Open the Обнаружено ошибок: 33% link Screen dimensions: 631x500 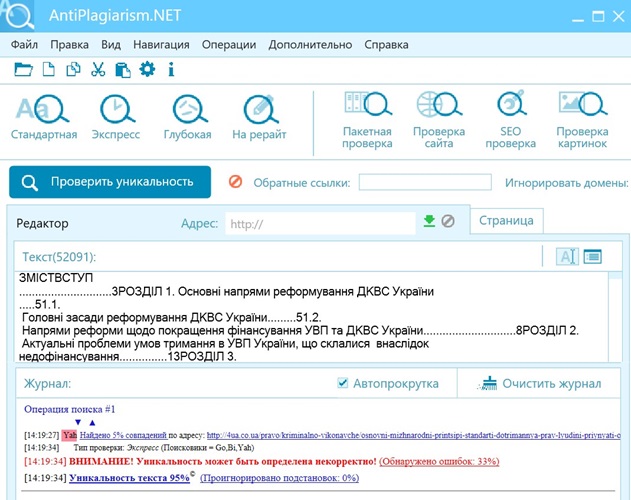439,461
